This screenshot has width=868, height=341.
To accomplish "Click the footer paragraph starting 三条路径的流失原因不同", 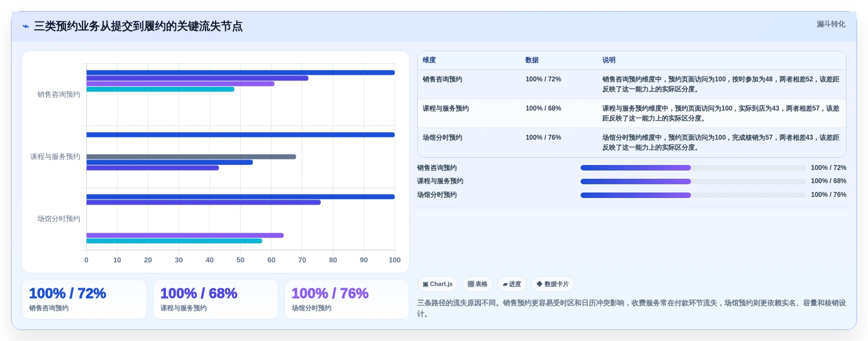I will click(631, 309).
